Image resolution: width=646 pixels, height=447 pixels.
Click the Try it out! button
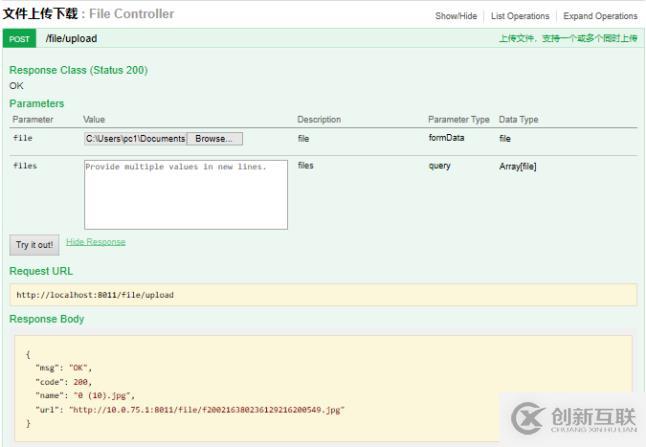click(x=35, y=245)
